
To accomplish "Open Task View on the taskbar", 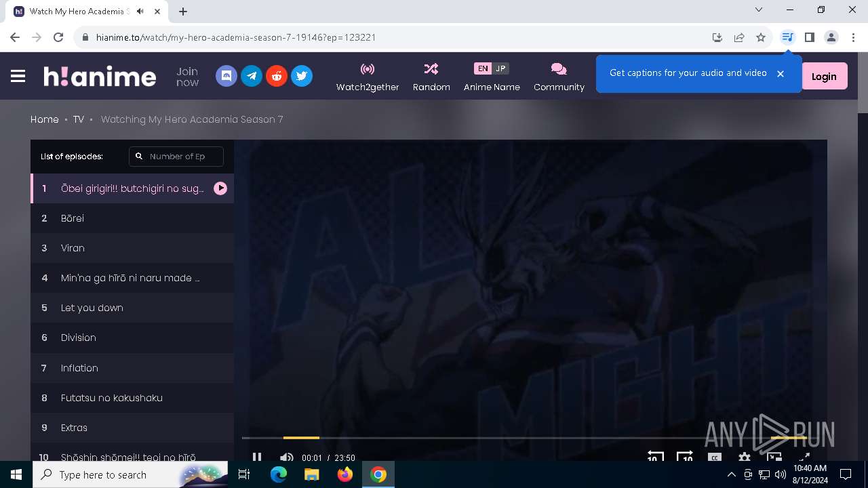I will [245, 474].
